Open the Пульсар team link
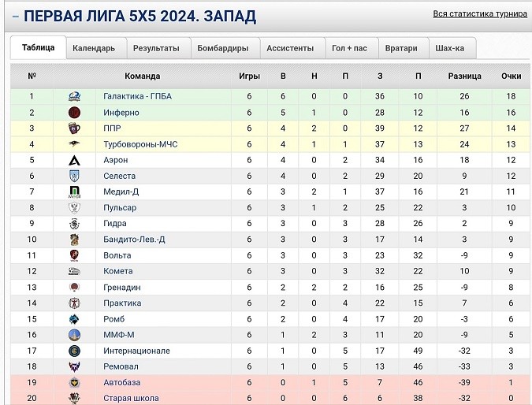This screenshot has width=532, height=405. [x=120, y=208]
